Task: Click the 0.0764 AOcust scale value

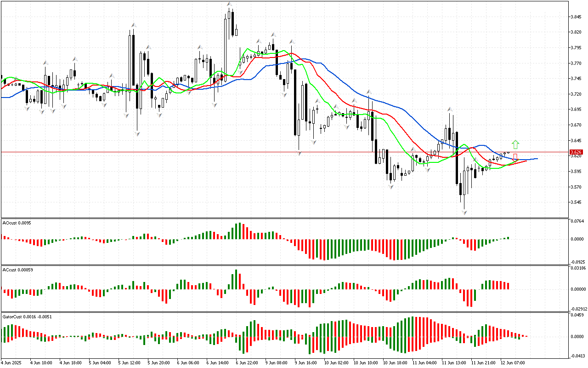Action: [577, 222]
